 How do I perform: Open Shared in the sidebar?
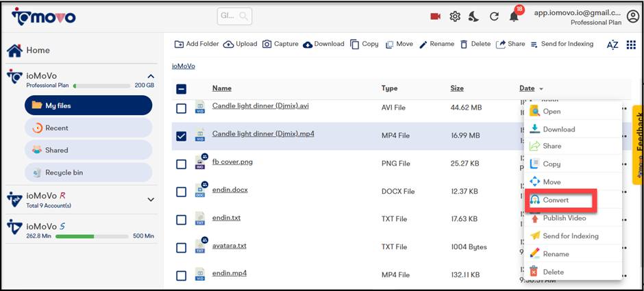(x=88, y=150)
